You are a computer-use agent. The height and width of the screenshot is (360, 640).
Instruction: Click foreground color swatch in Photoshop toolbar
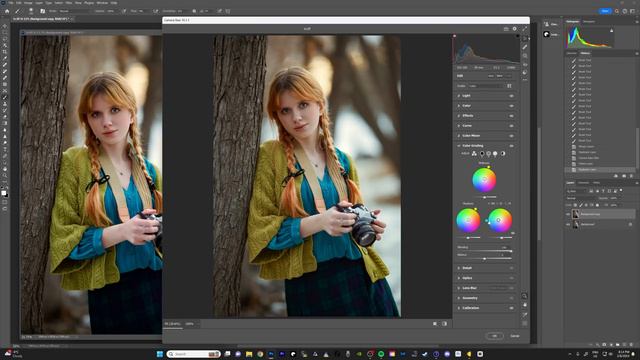tap(4, 192)
